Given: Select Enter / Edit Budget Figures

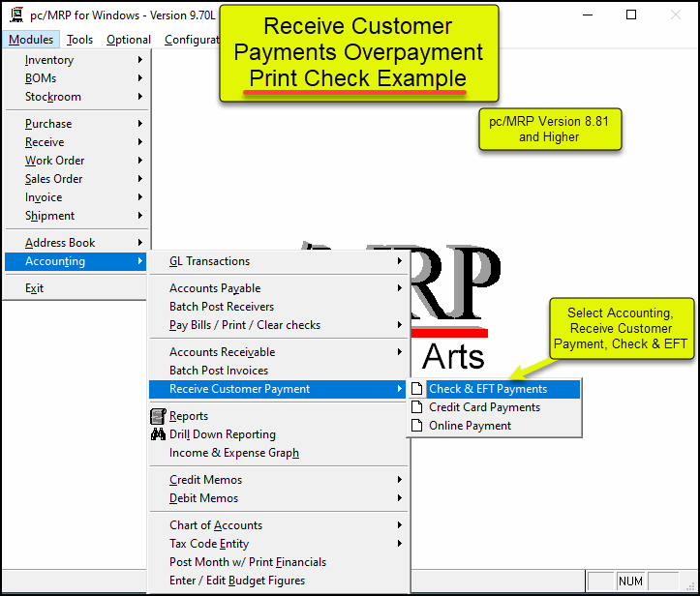Looking at the screenshot, I should click(x=237, y=581).
